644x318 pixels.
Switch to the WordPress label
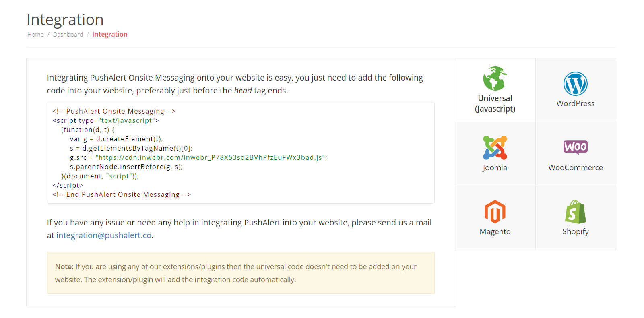click(x=576, y=103)
